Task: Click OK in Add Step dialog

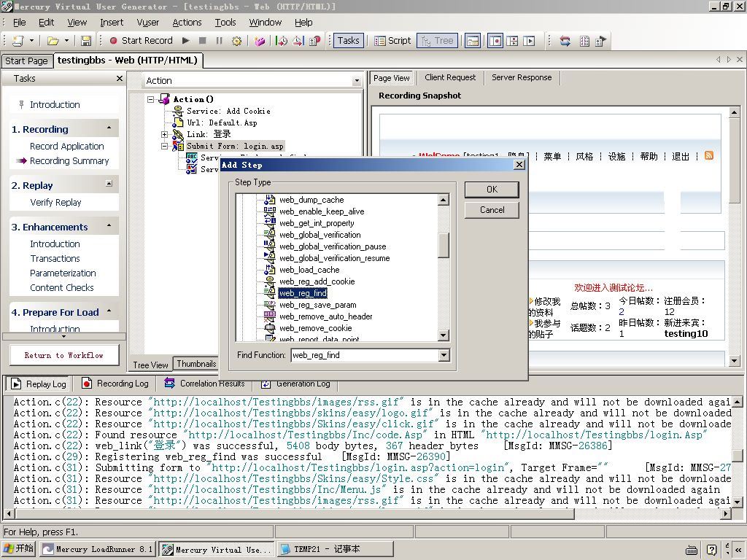Action: [492, 190]
